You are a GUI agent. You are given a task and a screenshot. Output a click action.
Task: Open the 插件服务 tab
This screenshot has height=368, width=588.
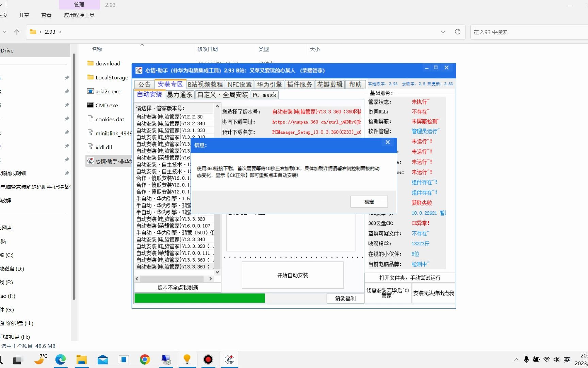(299, 85)
